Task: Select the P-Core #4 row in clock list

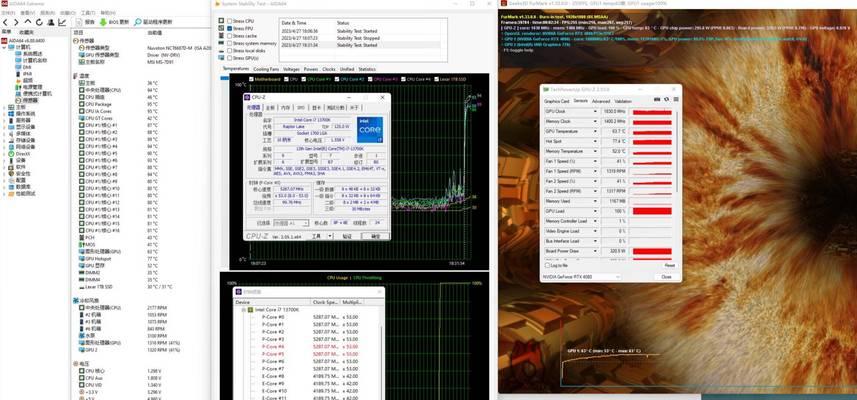Action: [309, 346]
